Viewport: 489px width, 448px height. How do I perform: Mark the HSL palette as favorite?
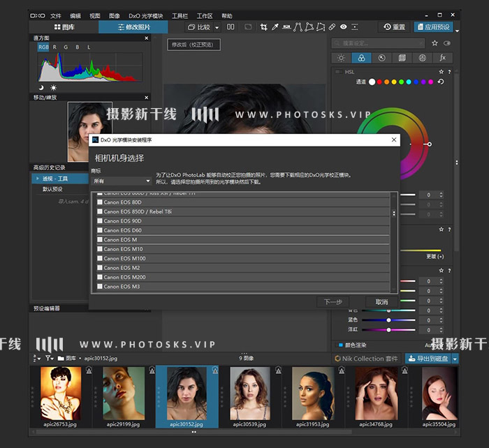coord(441,72)
